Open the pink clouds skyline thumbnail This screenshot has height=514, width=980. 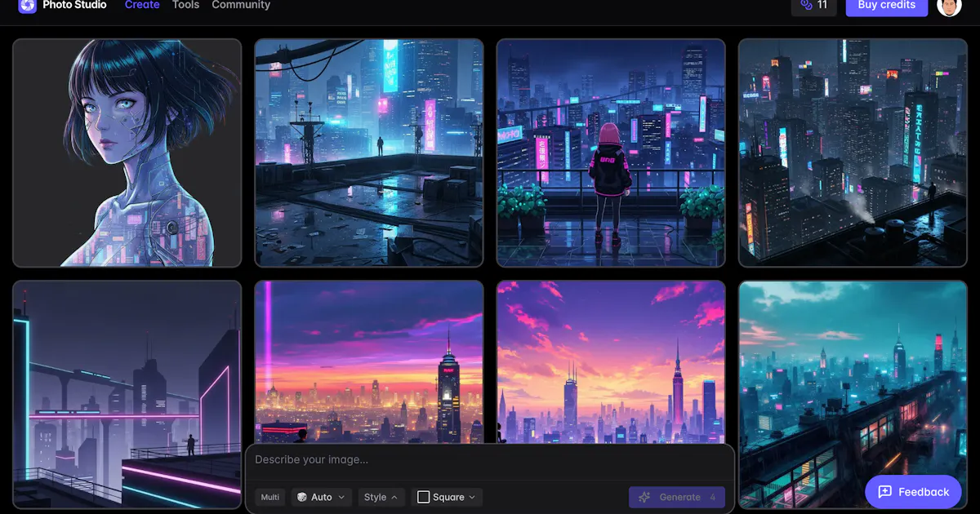click(x=611, y=362)
